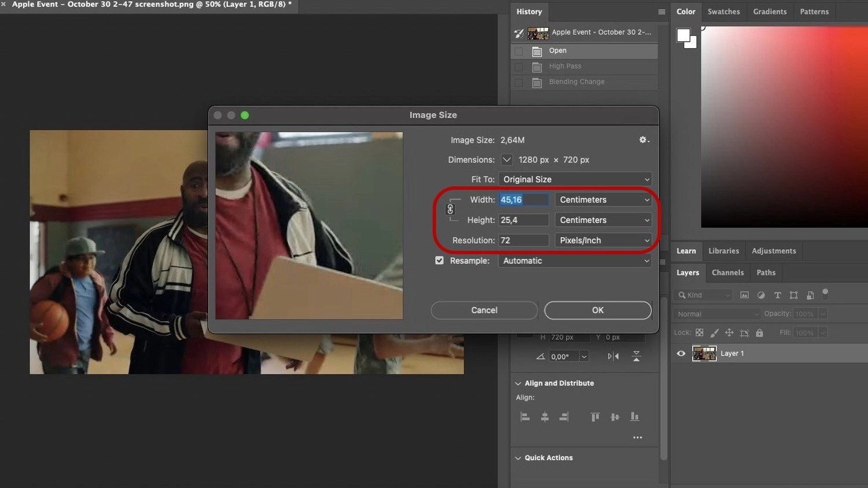Click the Image Size dialog gear settings icon
Viewport: 868px width, 488px height.
coord(643,140)
